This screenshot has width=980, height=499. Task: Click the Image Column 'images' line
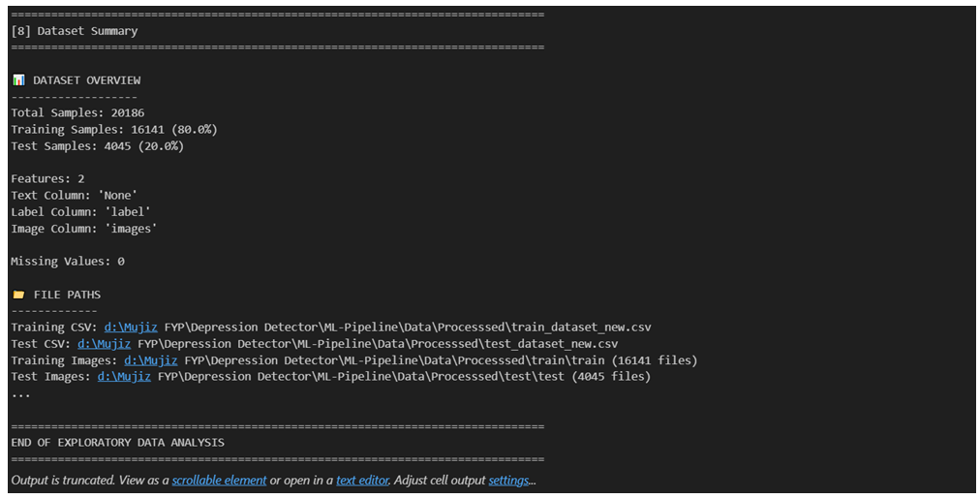pos(83,228)
